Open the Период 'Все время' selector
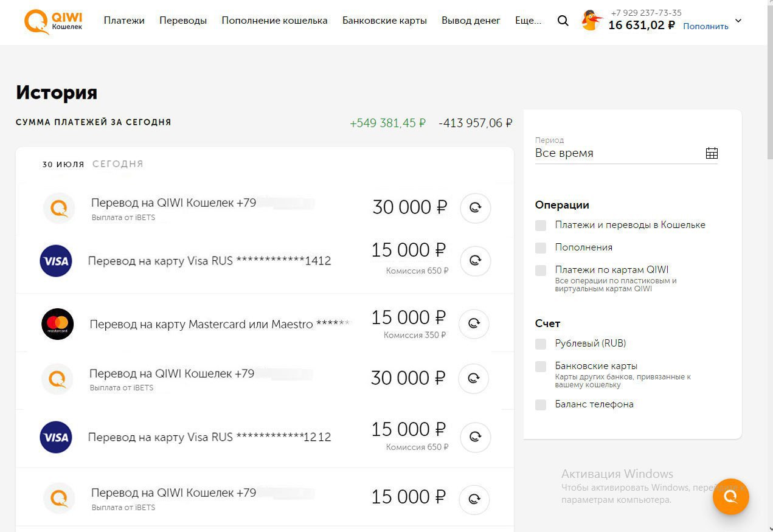Viewport: 773px width, 532px height. point(617,153)
